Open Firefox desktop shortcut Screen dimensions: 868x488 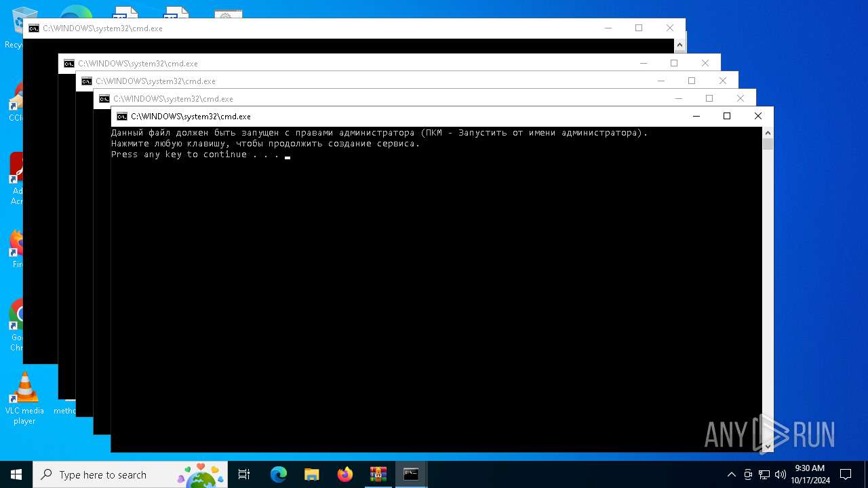tap(16, 249)
